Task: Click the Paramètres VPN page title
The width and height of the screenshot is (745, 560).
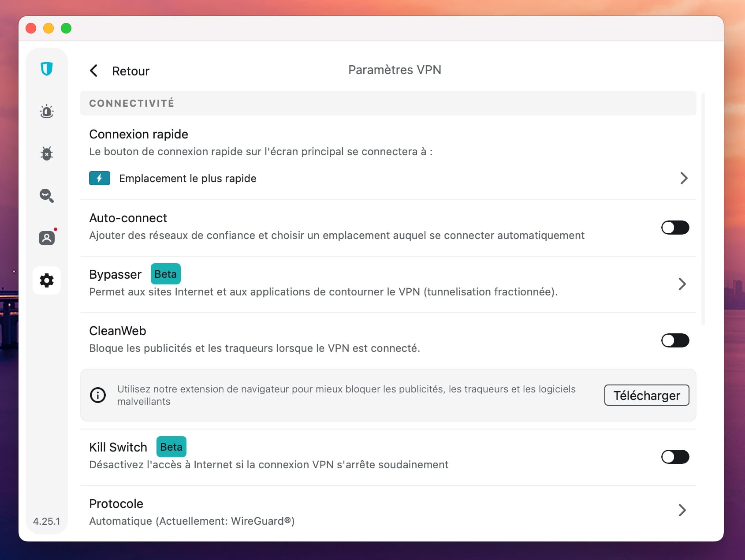Action: point(395,70)
